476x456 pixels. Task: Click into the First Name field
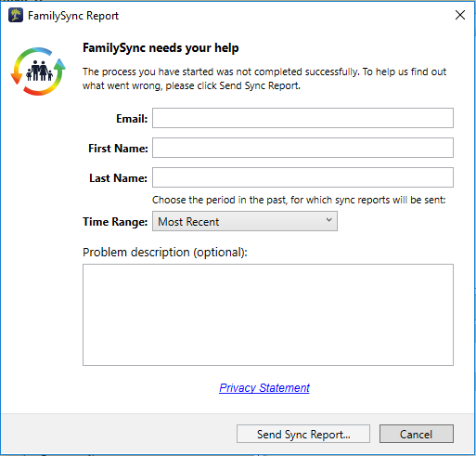302,148
